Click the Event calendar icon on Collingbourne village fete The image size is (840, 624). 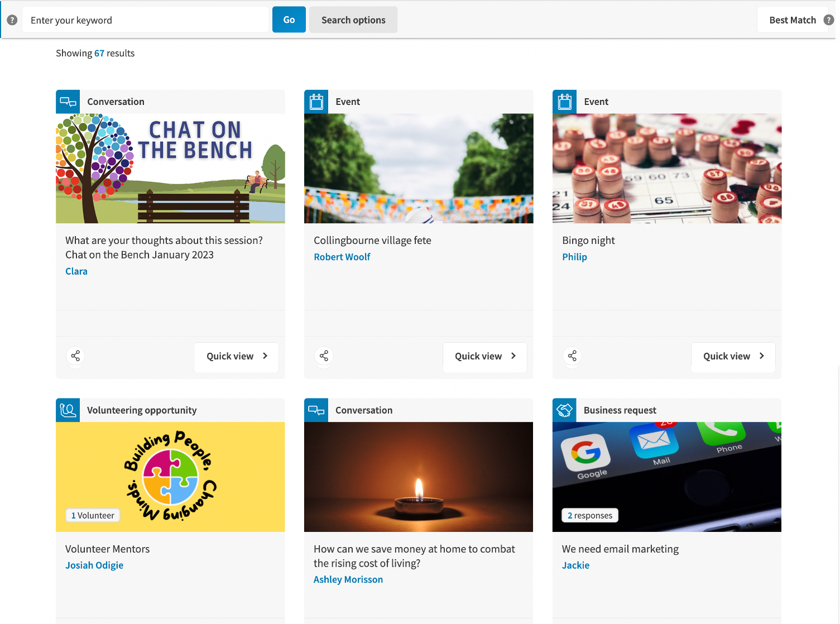click(316, 102)
